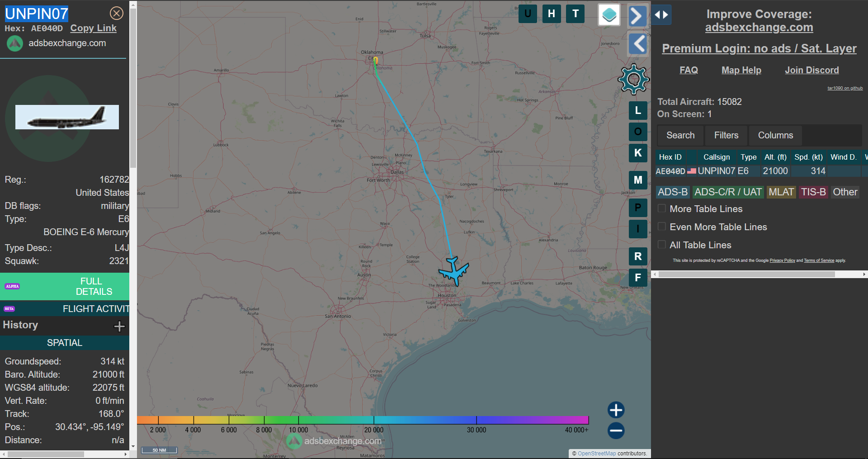The height and width of the screenshot is (459, 868).
Task: Open FLIGHT ACTIVITY button
Action: click(x=65, y=309)
